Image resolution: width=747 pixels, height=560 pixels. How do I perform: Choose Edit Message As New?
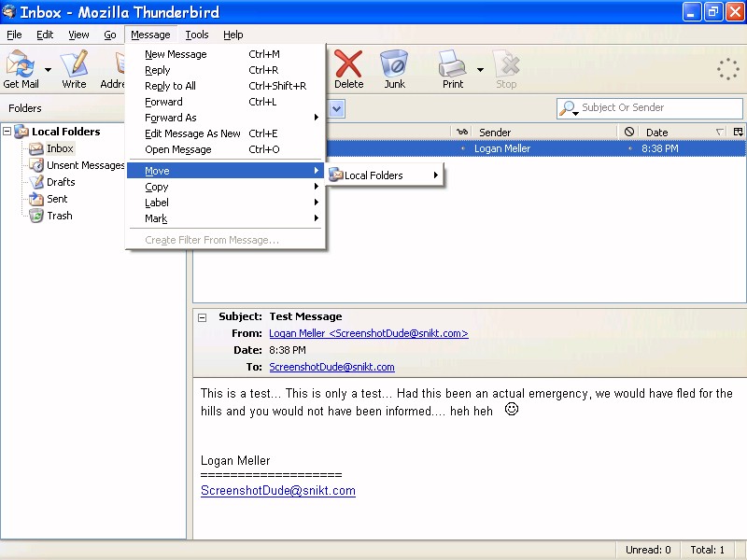pyautogui.click(x=225, y=133)
